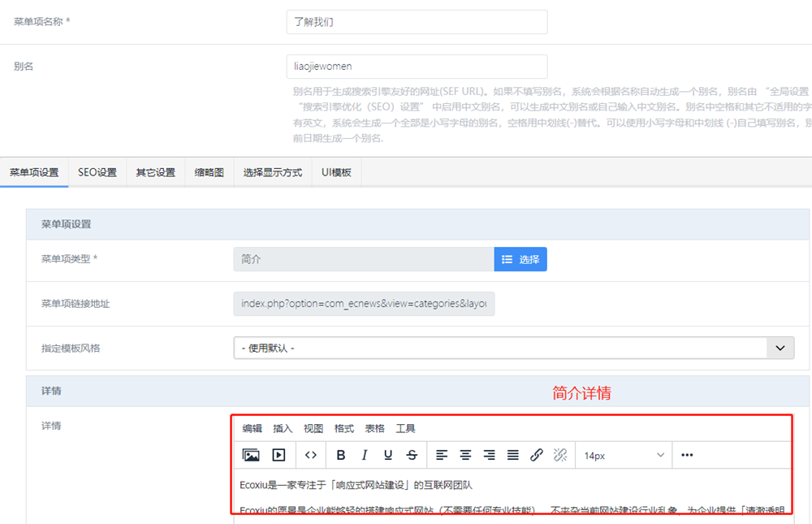
Task: Apply strikethrough formatting
Action: [x=412, y=455]
